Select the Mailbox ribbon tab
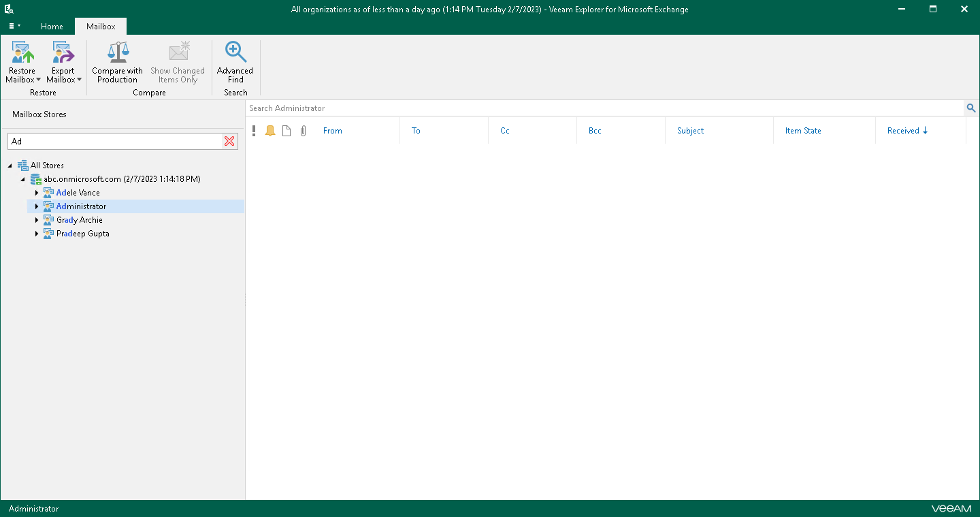The height and width of the screenshot is (517, 980). click(x=101, y=27)
